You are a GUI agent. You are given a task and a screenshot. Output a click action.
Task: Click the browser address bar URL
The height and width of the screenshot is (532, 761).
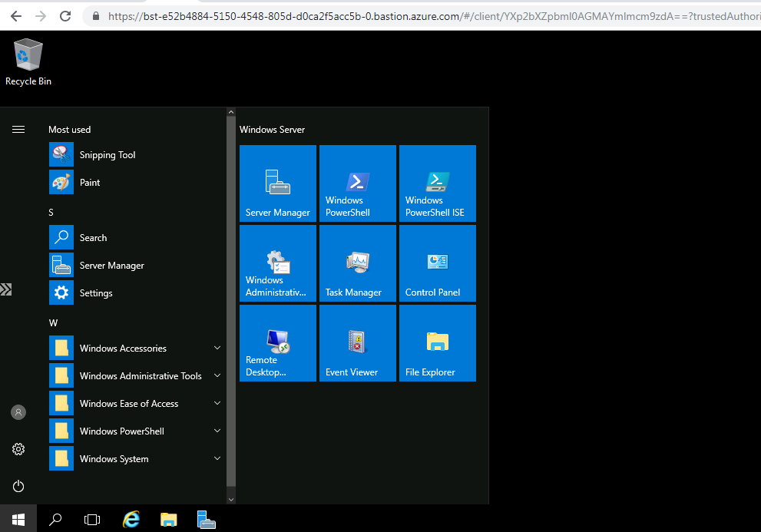point(307,15)
